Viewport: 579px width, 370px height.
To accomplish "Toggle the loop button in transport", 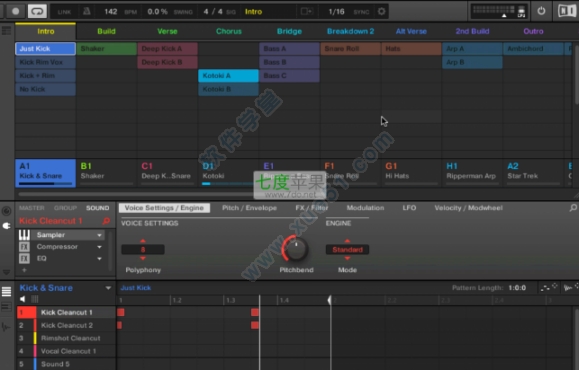I will [x=37, y=11].
